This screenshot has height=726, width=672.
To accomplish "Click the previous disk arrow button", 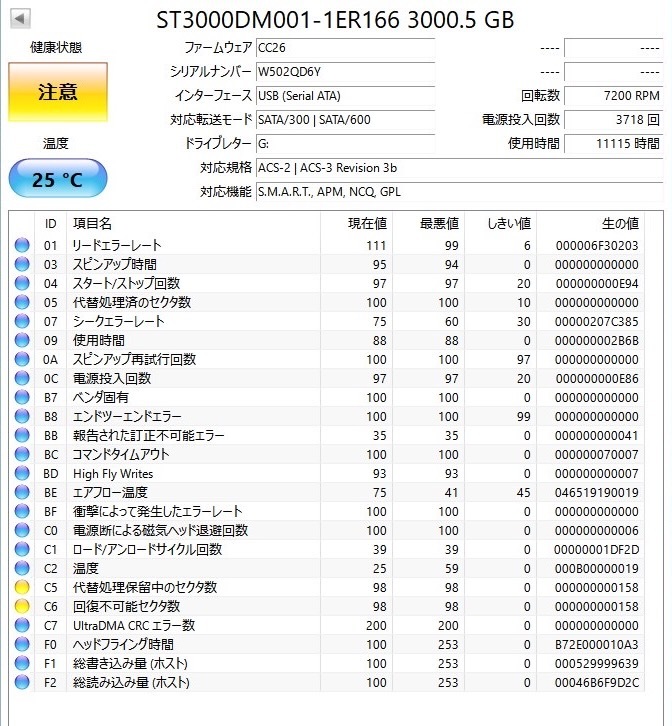I will click(21, 19).
